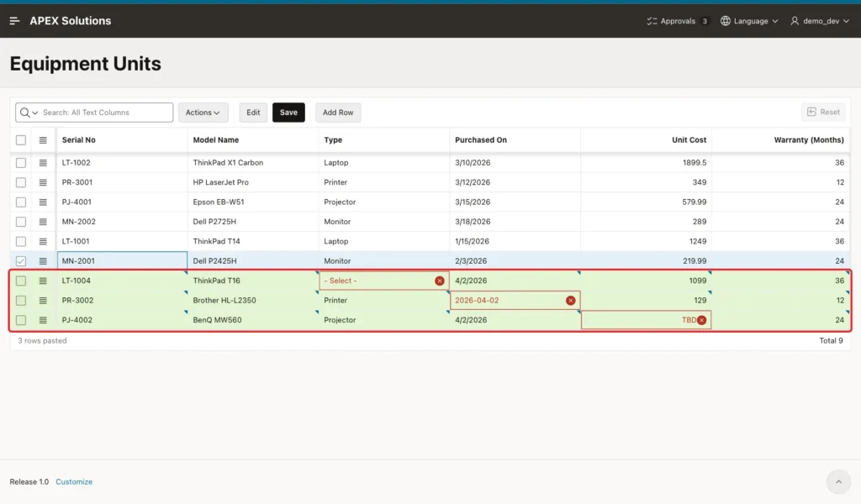
Task: Expand the demo_dev user menu
Action: (x=820, y=21)
